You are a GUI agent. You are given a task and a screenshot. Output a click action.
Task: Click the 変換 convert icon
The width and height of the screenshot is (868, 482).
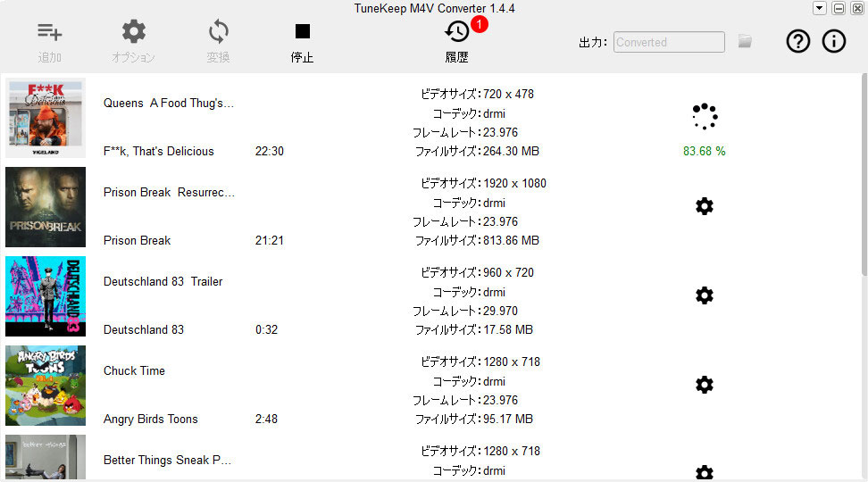pyautogui.click(x=218, y=31)
